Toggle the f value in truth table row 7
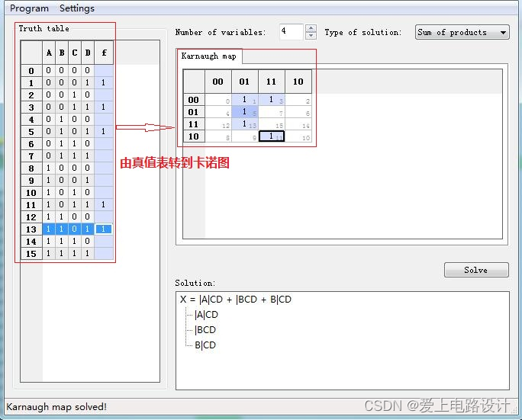 click(103, 156)
